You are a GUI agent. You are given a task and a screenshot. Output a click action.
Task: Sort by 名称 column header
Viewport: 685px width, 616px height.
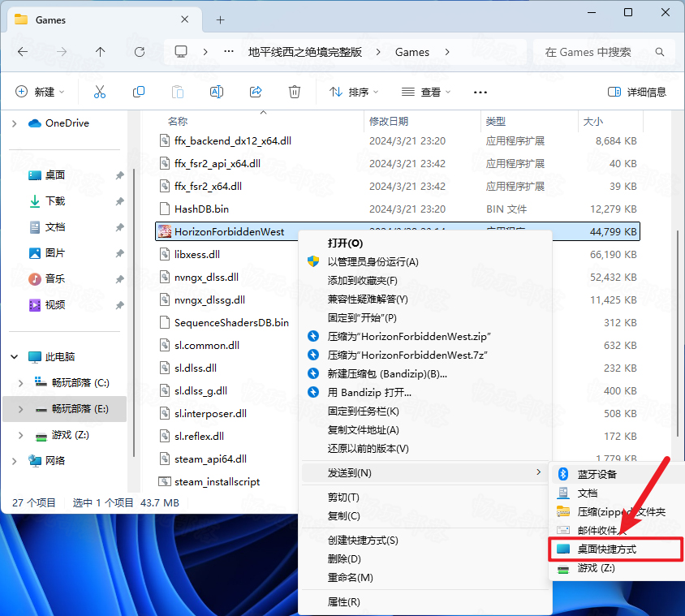coord(178,122)
